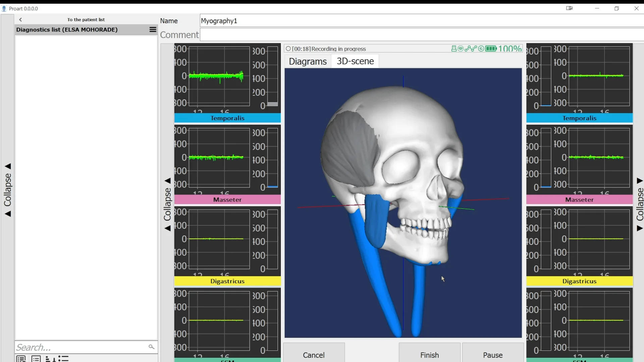Click the wireless signal status icon
The height and width of the screenshot is (362, 644).
(461, 49)
